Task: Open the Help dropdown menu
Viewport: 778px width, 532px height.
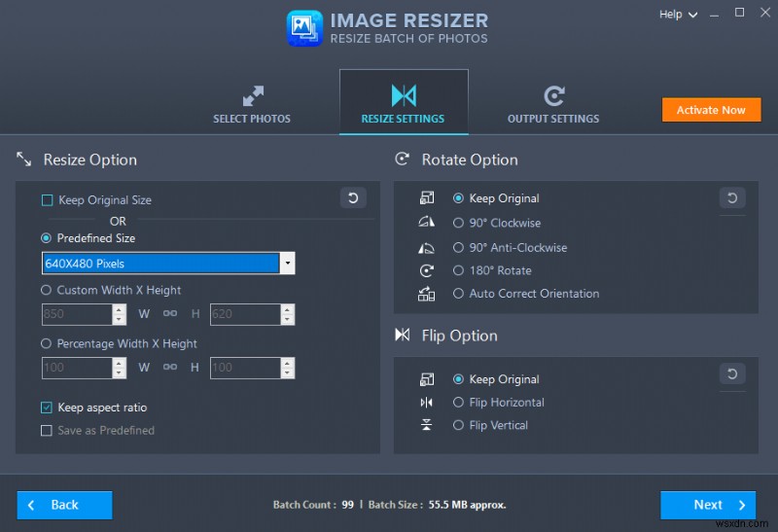Action: 678,15
